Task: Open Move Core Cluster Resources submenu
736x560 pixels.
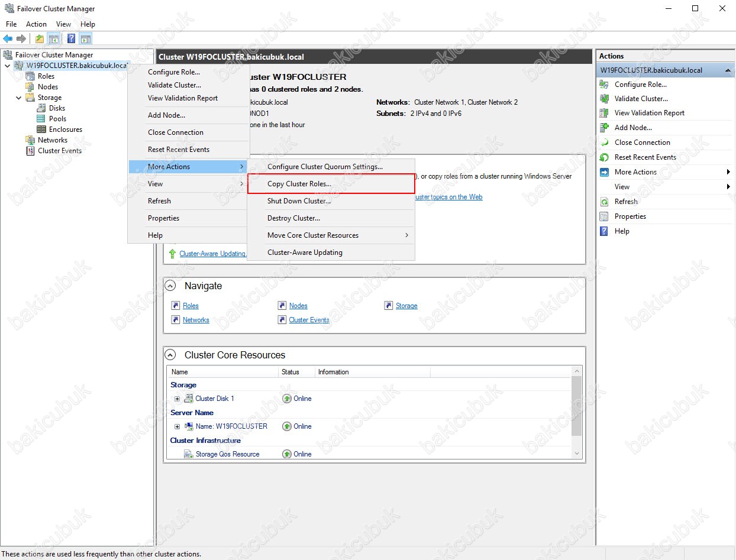Action: click(331, 235)
